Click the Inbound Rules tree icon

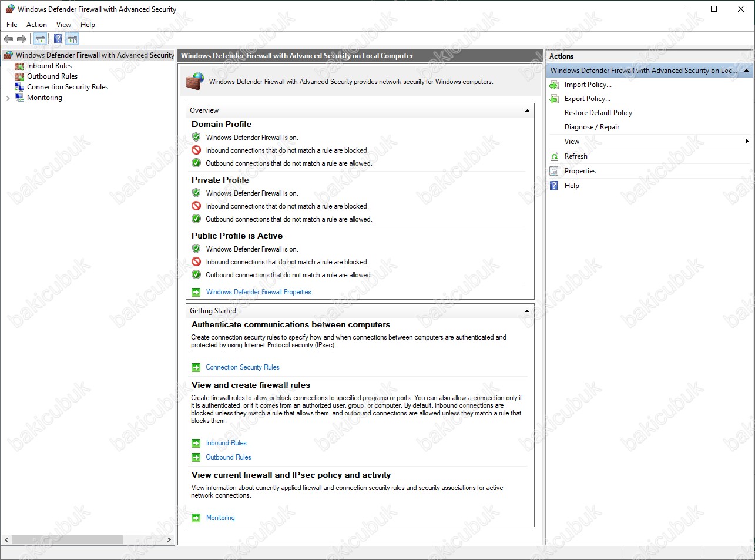19,66
